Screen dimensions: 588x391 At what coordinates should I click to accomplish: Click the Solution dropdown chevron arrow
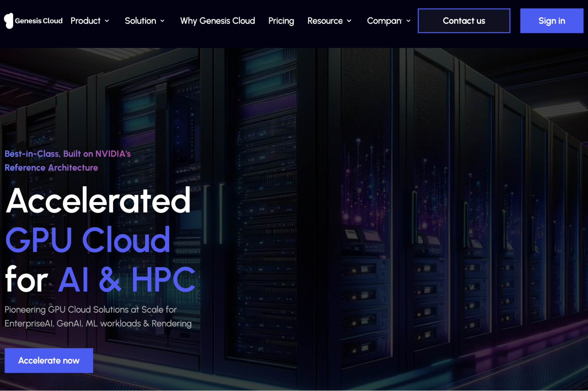point(162,21)
